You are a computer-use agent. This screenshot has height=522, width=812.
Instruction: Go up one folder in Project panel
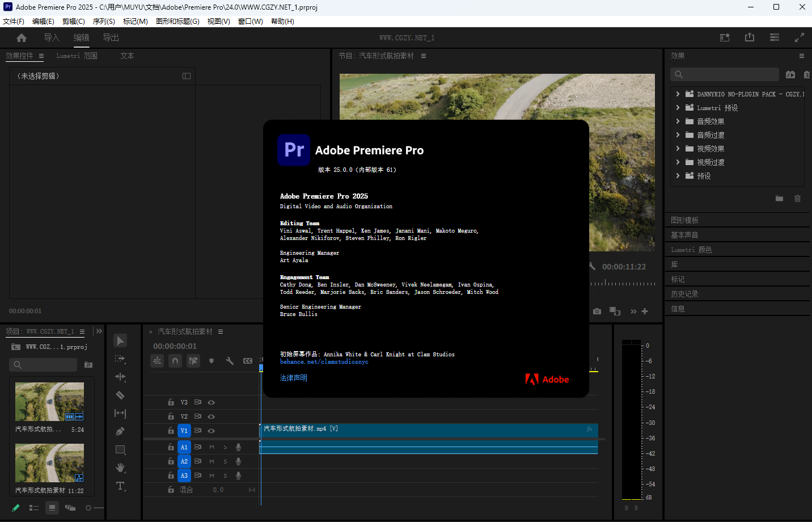click(x=16, y=347)
